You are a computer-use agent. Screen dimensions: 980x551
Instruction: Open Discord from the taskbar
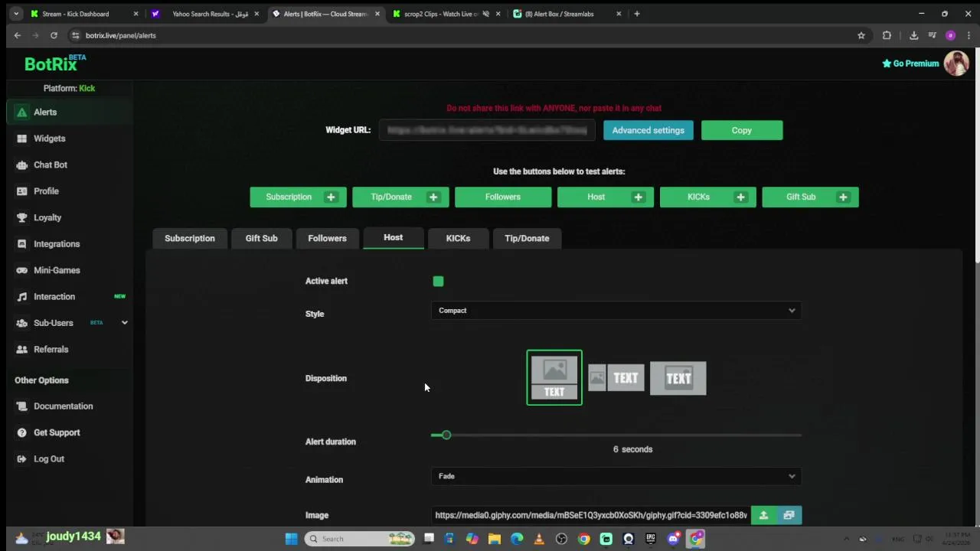[673, 539]
